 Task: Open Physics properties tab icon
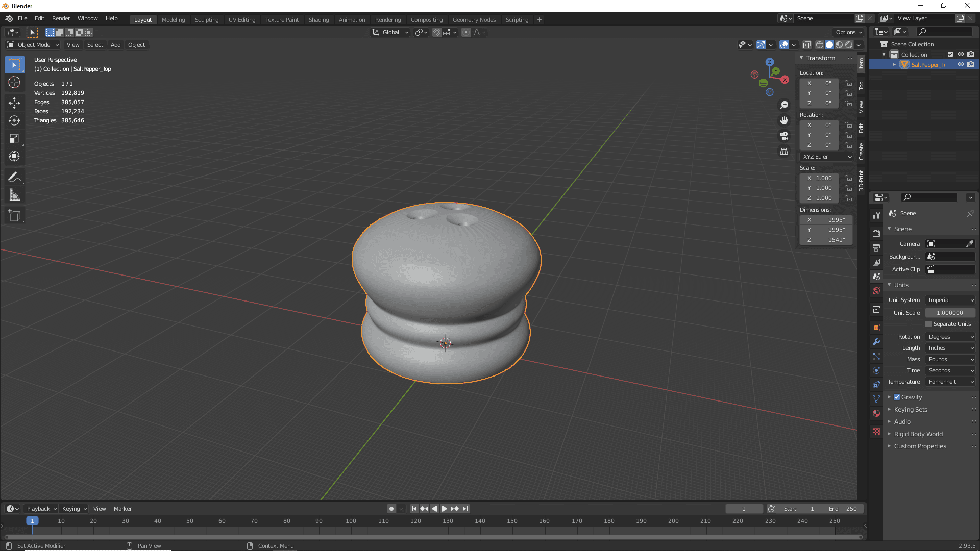(876, 370)
